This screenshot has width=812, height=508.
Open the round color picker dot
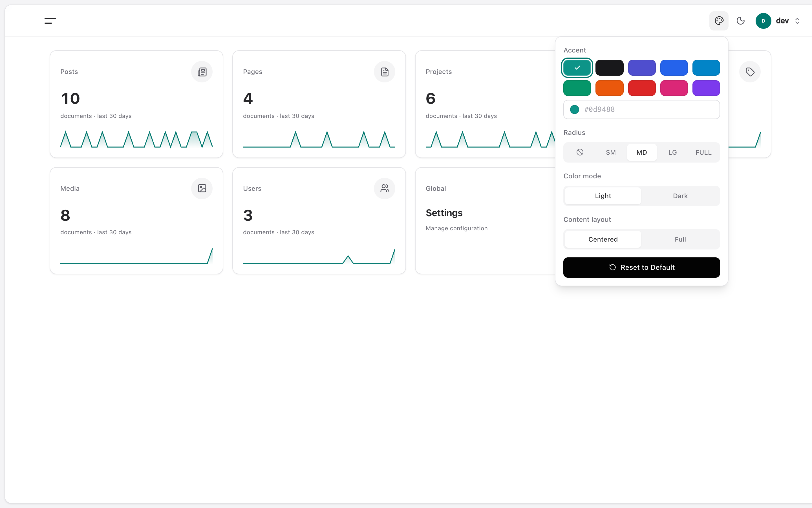coord(574,110)
